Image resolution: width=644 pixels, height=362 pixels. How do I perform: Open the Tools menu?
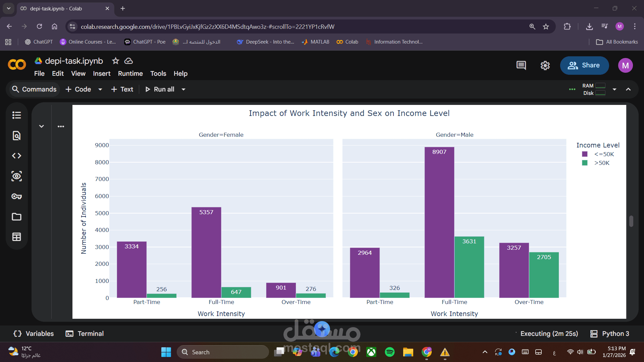point(158,73)
